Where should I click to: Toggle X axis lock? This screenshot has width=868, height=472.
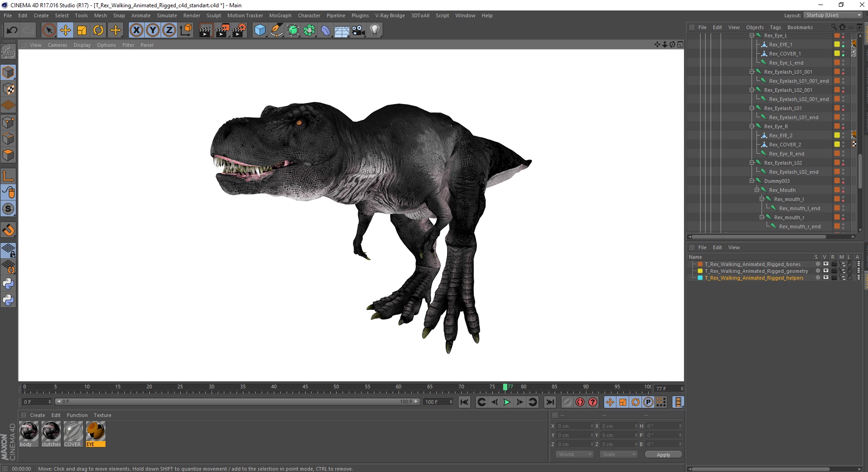click(x=136, y=30)
